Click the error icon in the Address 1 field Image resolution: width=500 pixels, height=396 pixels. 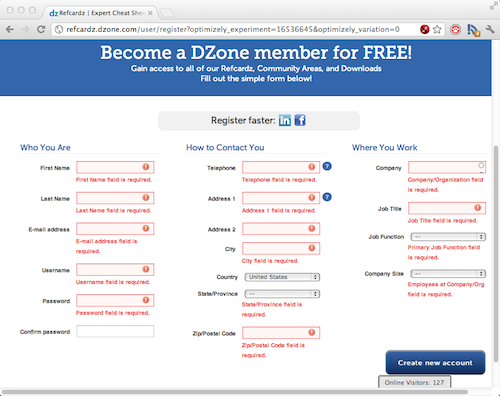(x=312, y=198)
